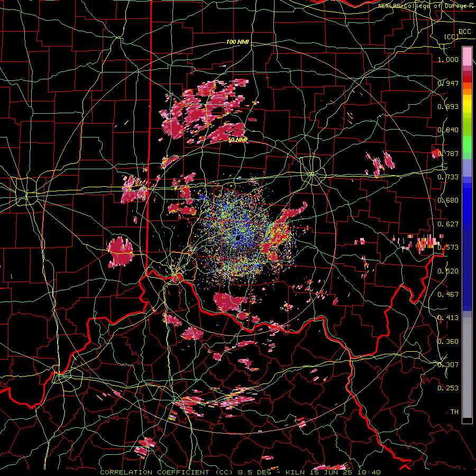
Task: Click the 0.573 legend value
Action: pyautogui.click(x=448, y=247)
